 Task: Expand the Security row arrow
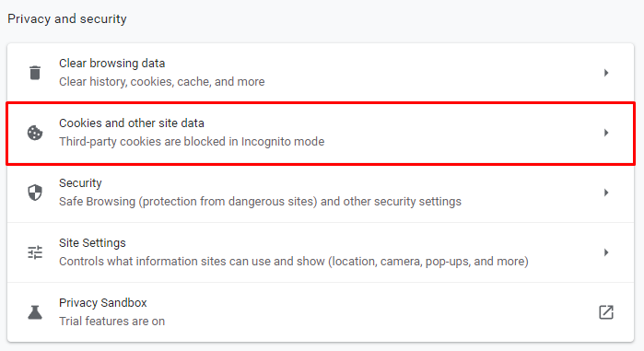tap(606, 193)
